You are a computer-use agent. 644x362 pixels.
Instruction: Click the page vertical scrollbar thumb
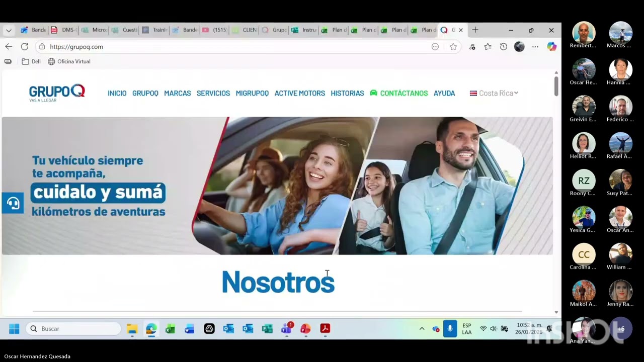click(556, 86)
